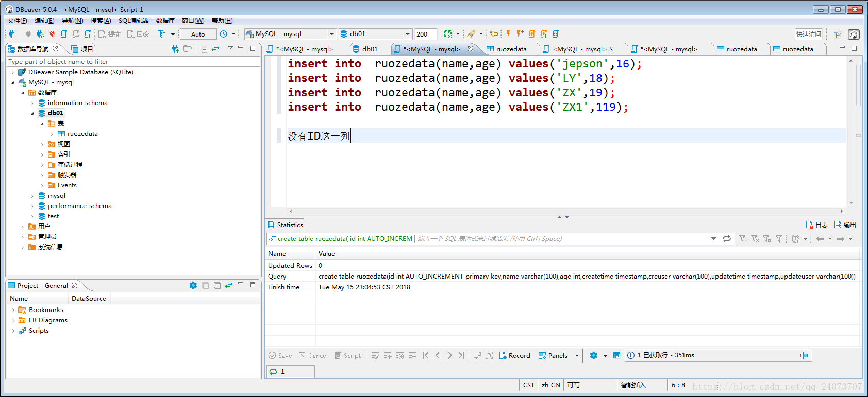Image resolution: width=868 pixels, height=397 pixels.
Task: Click the back arrow in results filter toolbar
Action: click(x=820, y=239)
